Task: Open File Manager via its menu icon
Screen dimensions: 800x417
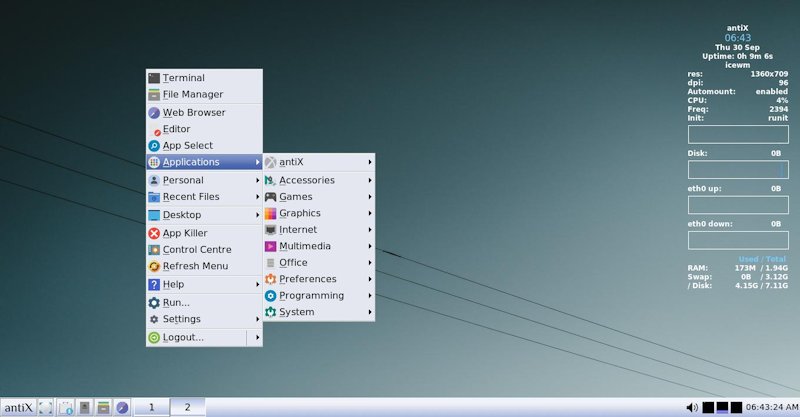Action: tap(154, 94)
